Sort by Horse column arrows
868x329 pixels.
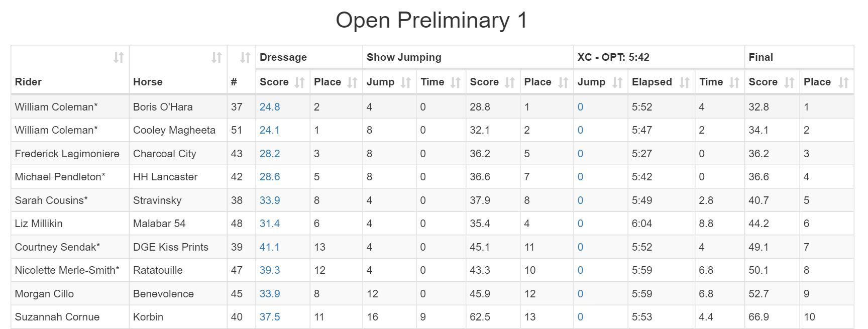216,58
